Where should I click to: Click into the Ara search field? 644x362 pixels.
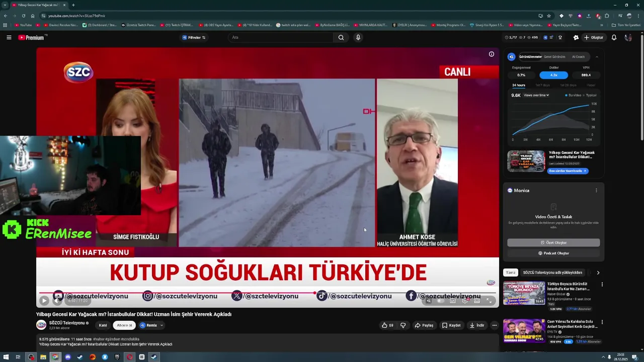(x=281, y=37)
